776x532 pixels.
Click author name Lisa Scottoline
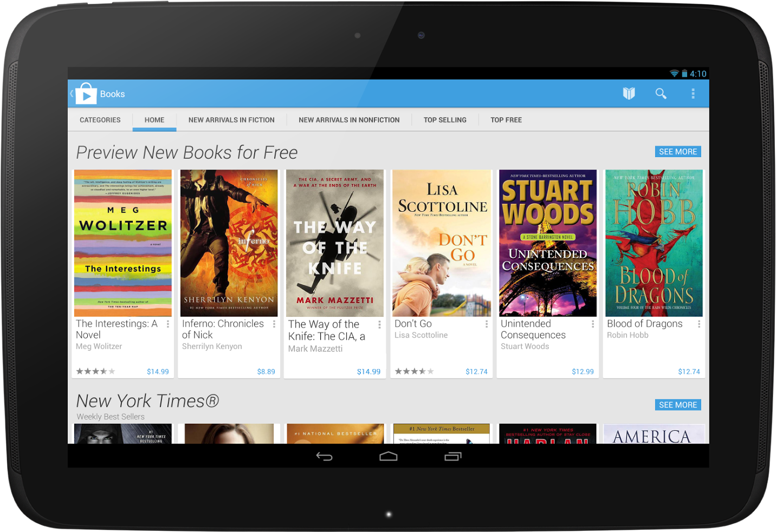421,335
